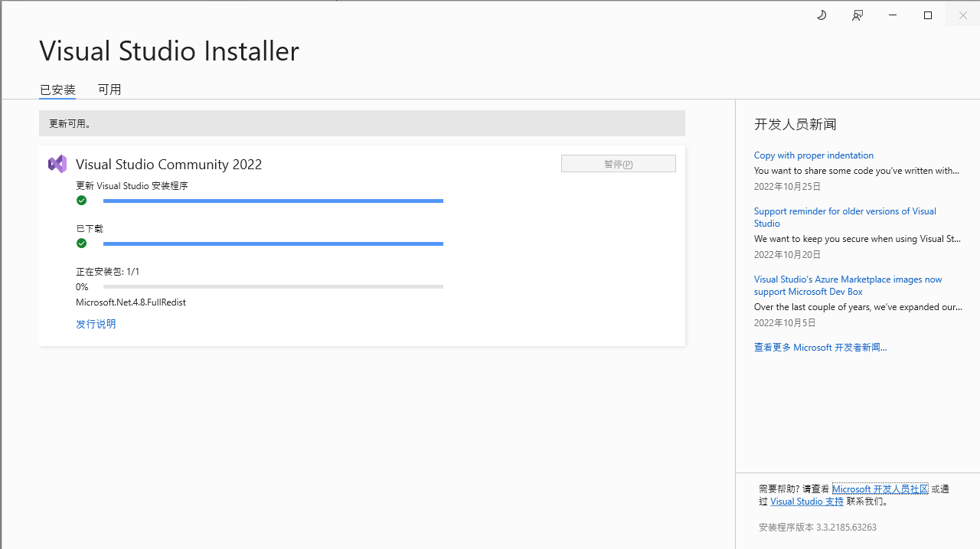The image size is (980, 549).
Task: Open the Microsoft 开发人员社区 link
Action: click(x=879, y=489)
